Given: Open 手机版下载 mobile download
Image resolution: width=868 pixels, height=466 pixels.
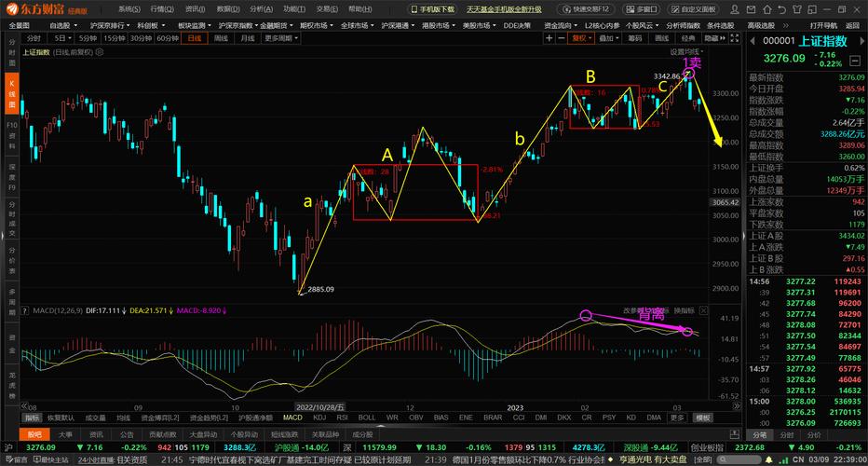Looking at the screenshot, I should pyautogui.click(x=433, y=8).
